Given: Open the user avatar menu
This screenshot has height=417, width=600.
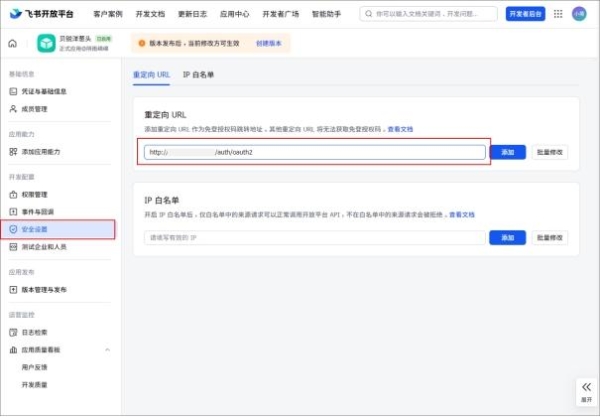Looking at the screenshot, I should (579, 14).
